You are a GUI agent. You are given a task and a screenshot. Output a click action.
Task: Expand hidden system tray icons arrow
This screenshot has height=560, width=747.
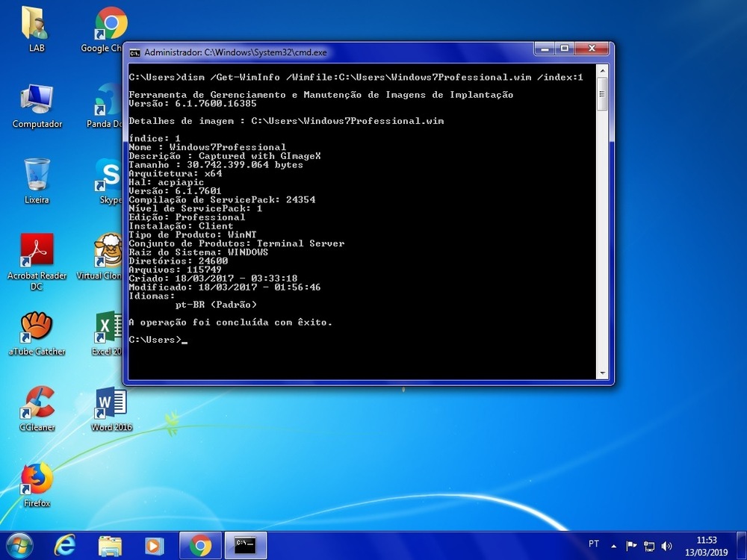tap(613, 545)
